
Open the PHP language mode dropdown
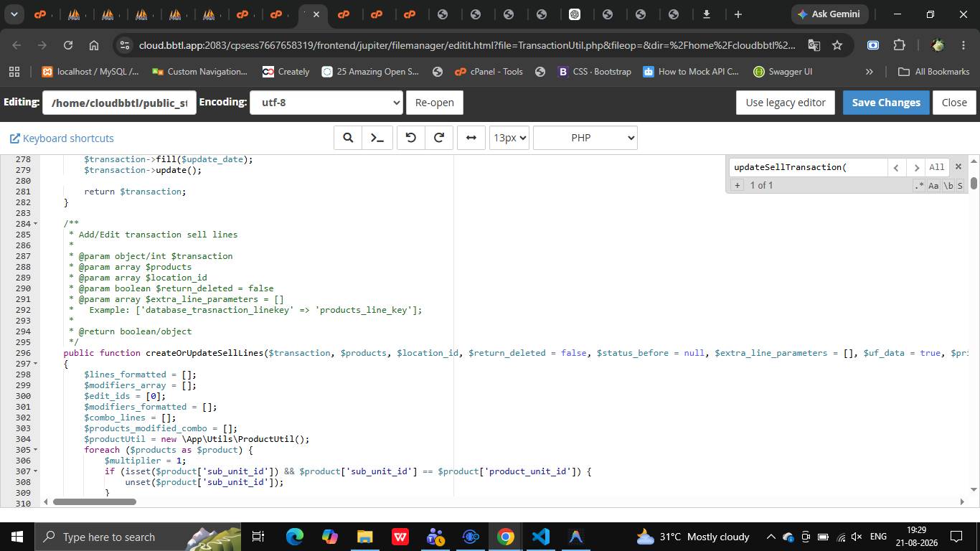[585, 138]
